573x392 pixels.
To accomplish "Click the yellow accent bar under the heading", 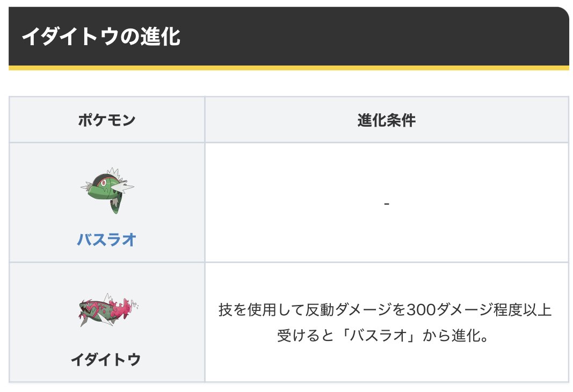I will click(288, 68).
